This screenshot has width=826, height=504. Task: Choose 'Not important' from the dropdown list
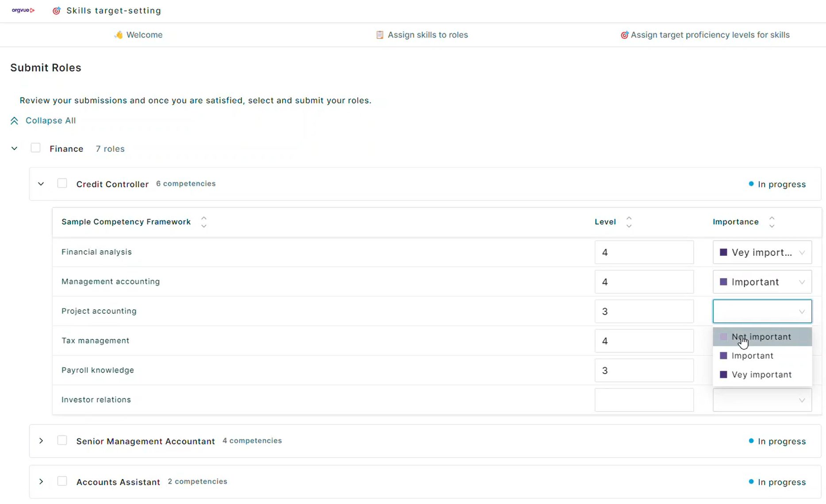(761, 337)
